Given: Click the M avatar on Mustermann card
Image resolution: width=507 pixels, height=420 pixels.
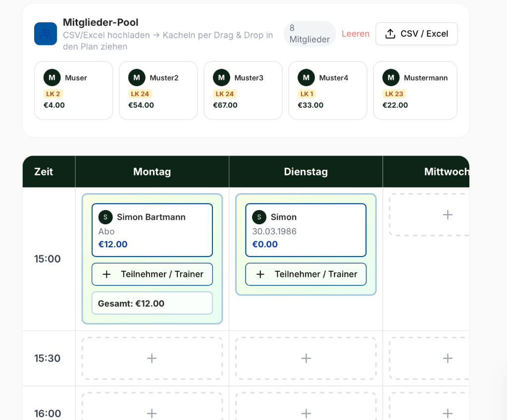Looking at the screenshot, I should coord(391,78).
